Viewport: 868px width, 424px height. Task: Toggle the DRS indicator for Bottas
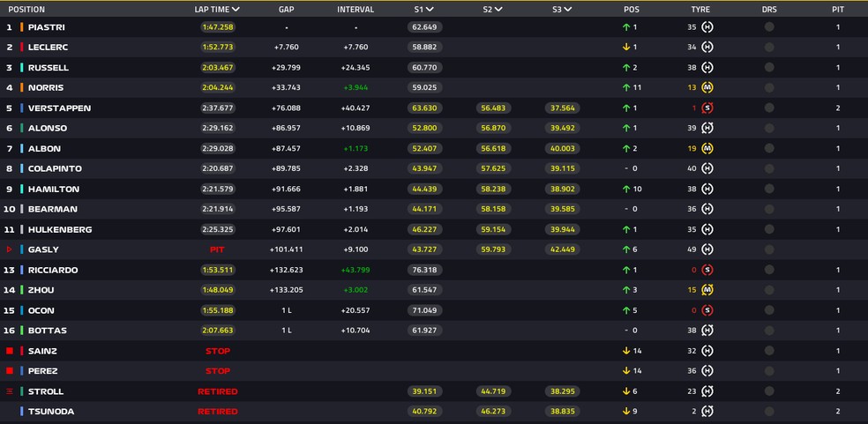pyautogui.click(x=769, y=331)
